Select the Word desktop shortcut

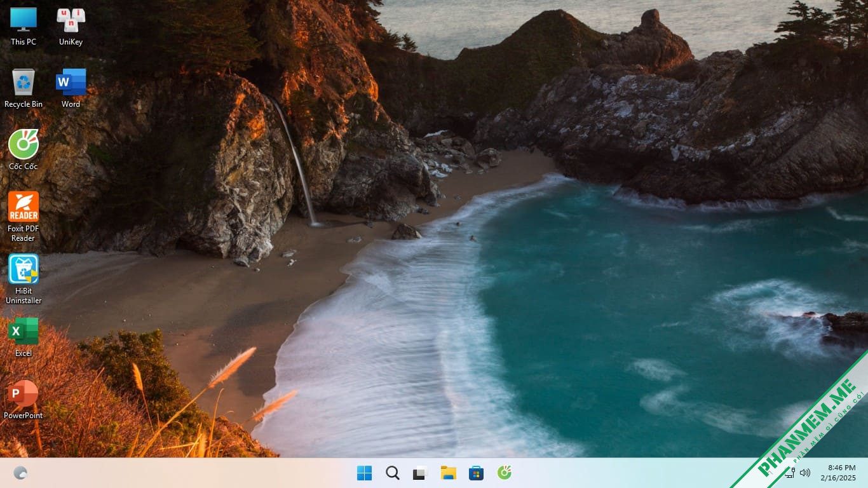(71, 88)
